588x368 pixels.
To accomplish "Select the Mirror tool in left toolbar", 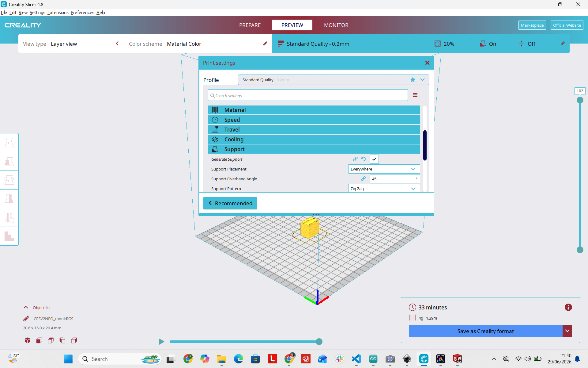I will tap(9, 199).
